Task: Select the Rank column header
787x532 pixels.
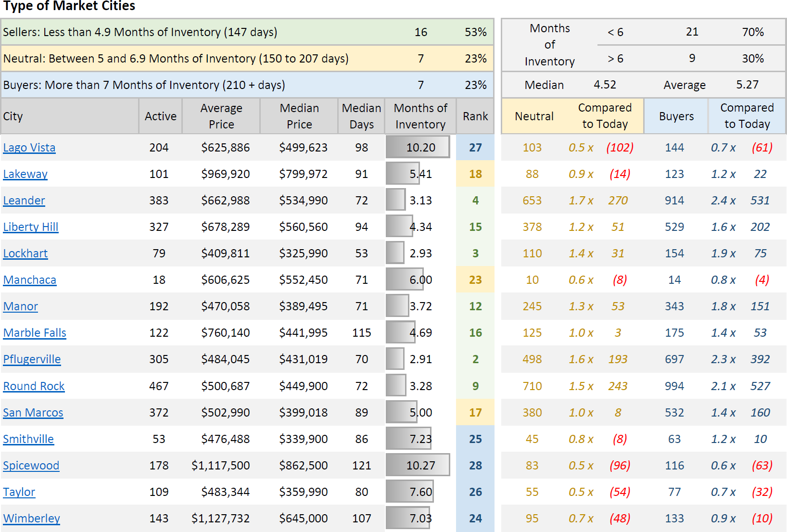Action: [475, 116]
